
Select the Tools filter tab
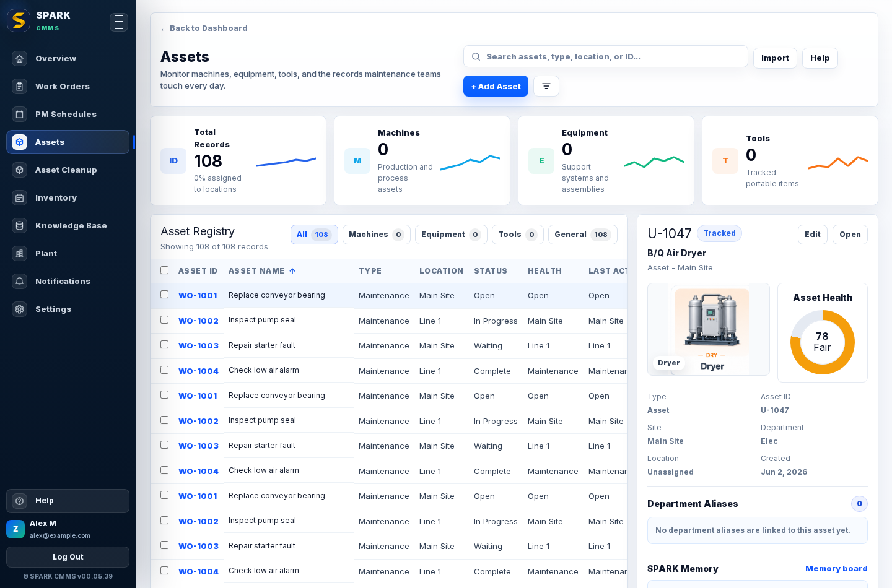(x=518, y=235)
